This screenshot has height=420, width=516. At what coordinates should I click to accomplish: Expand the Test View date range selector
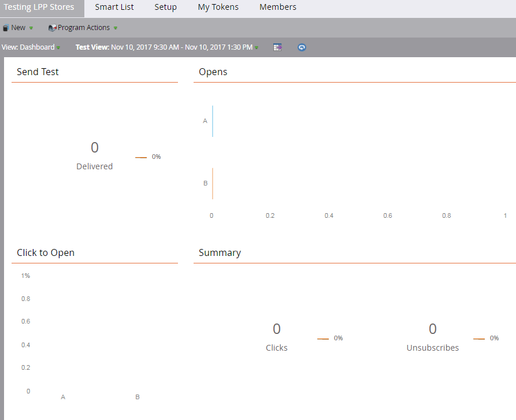tap(168, 47)
